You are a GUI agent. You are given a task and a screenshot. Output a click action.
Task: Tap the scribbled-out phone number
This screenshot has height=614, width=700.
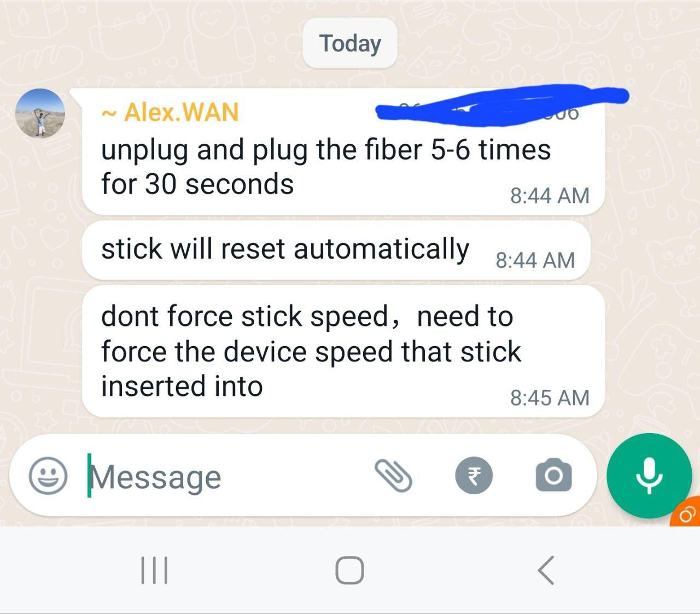tap(502, 103)
